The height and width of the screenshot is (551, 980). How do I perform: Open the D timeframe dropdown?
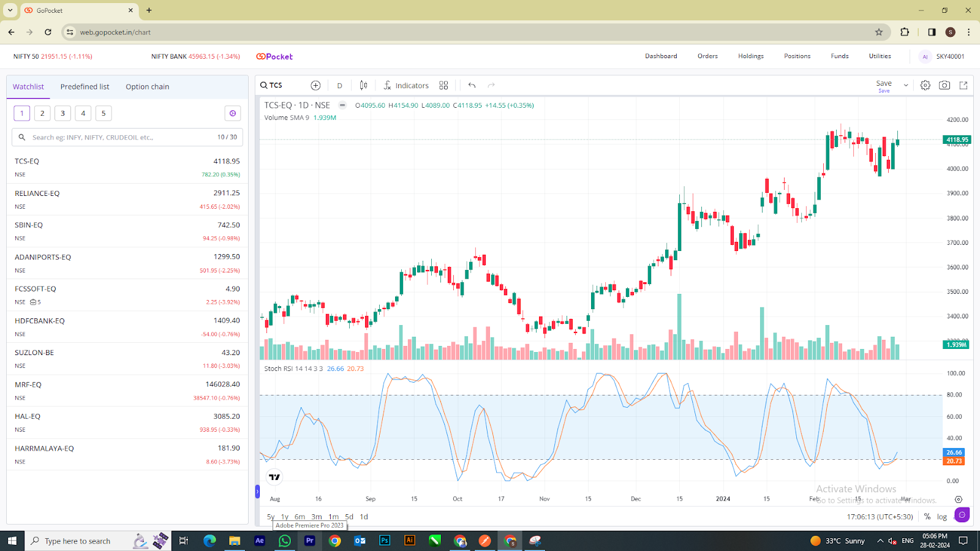339,85
